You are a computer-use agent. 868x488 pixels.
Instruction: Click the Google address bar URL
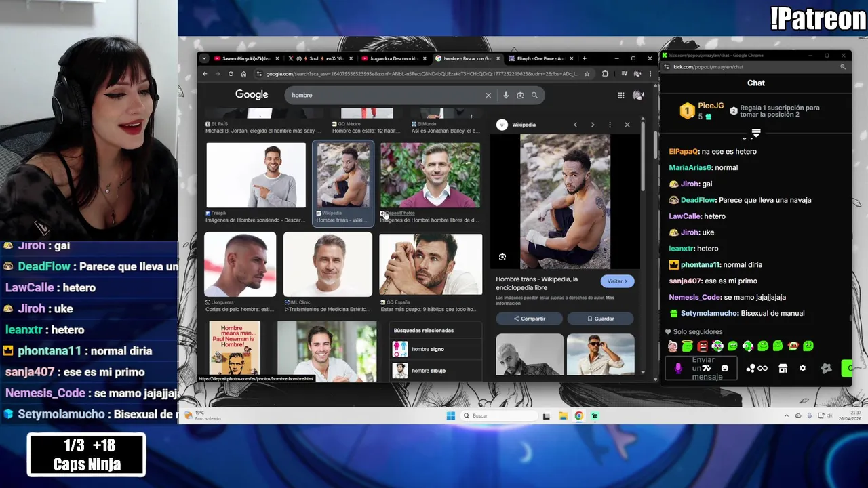422,74
